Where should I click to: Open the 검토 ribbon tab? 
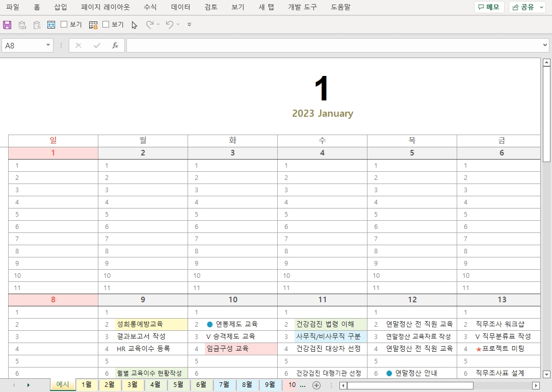coord(211,7)
